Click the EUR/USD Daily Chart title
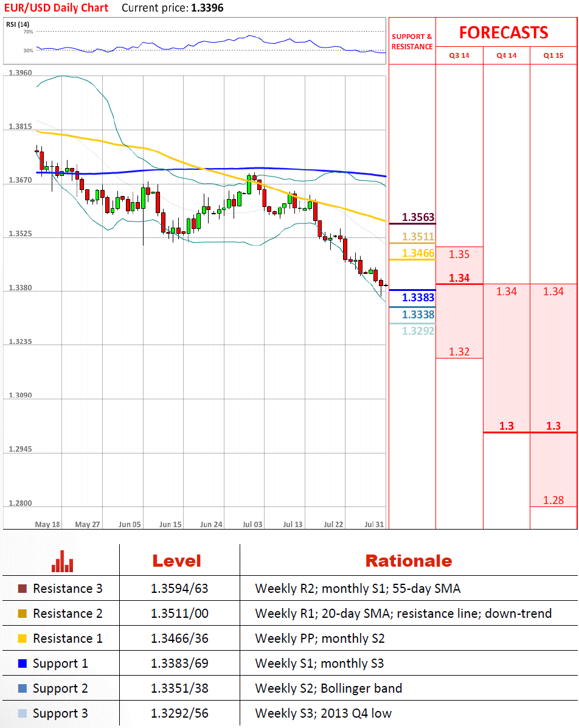This screenshot has height=728, width=579. (x=56, y=8)
